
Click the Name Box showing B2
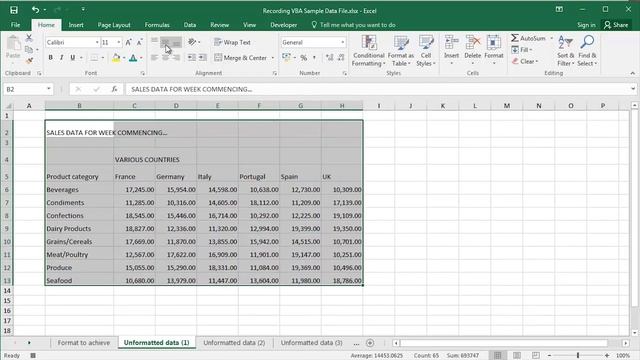[27, 89]
